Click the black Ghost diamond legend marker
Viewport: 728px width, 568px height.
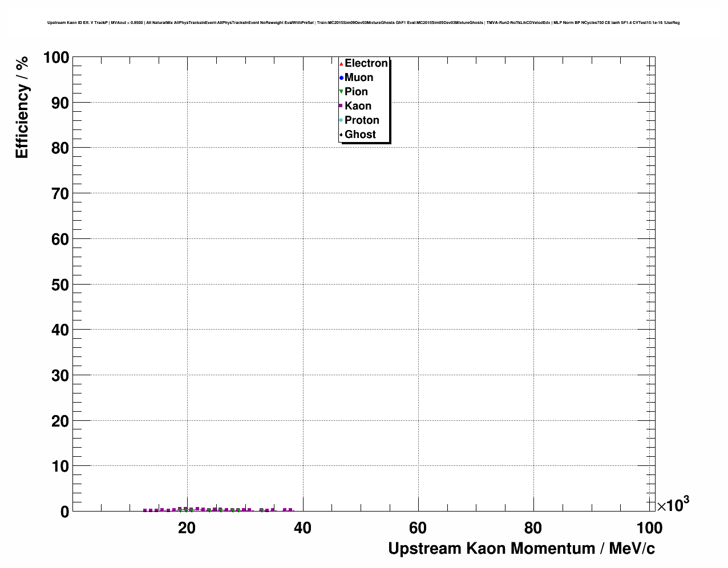341,135
